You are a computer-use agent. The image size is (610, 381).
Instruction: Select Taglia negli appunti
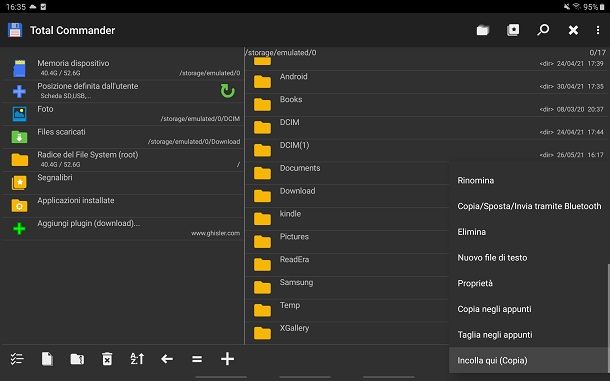coord(529,335)
